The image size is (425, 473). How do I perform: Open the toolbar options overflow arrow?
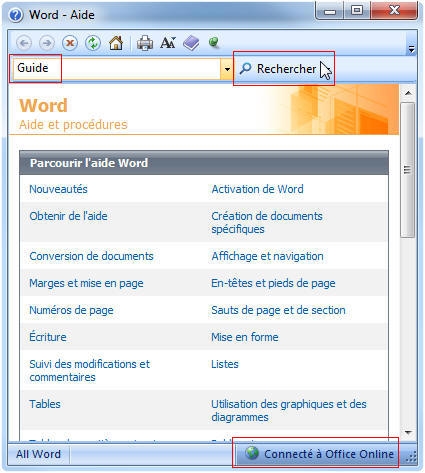click(412, 50)
